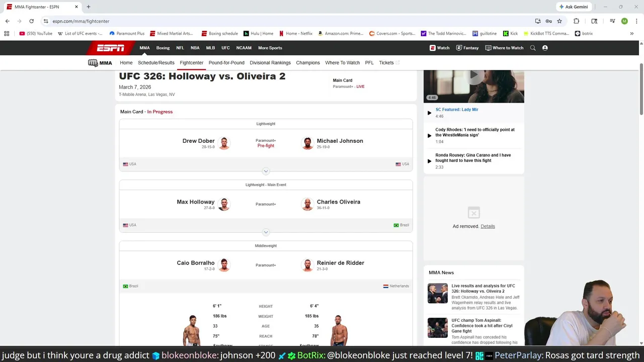This screenshot has height=362, width=644.
Task: Click Charles Oliveira's headshot
Action: [307, 204]
